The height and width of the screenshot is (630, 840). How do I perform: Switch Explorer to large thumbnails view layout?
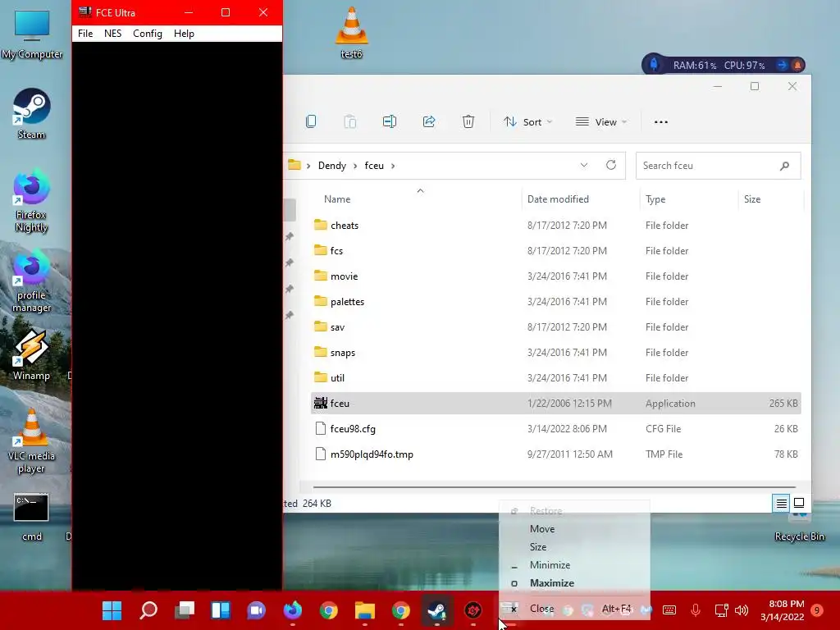pos(799,503)
